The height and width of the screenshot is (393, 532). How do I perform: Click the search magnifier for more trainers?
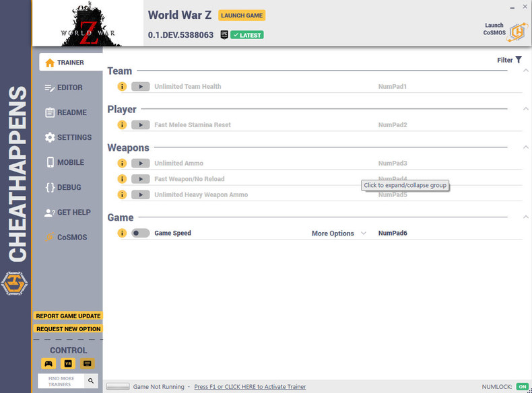click(x=91, y=381)
